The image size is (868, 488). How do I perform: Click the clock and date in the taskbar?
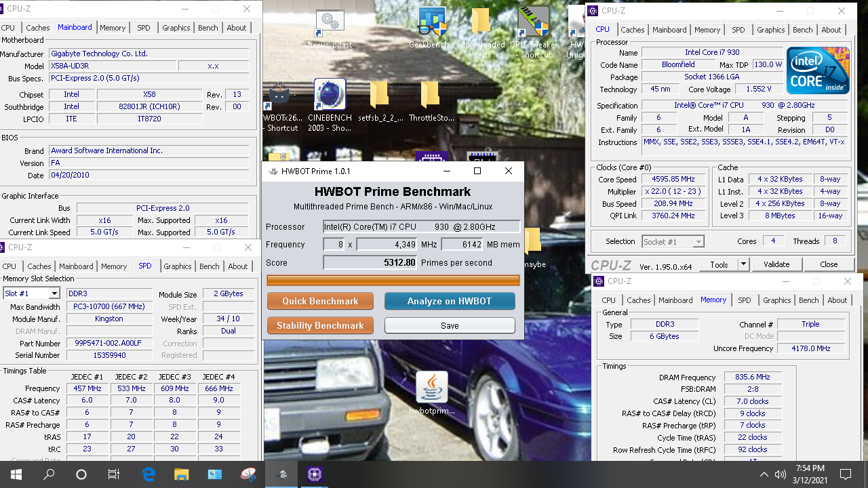click(x=810, y=474)
